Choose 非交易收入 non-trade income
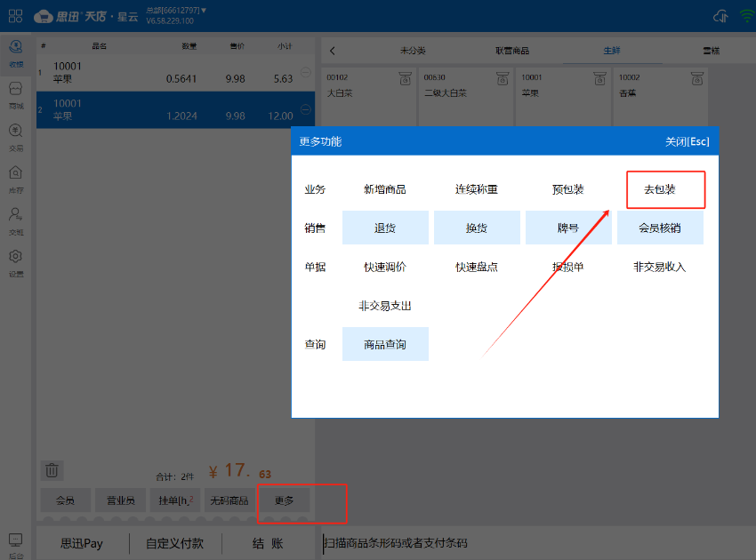The image size is (756, 560). pyautogui.click(x=660, y=267)
